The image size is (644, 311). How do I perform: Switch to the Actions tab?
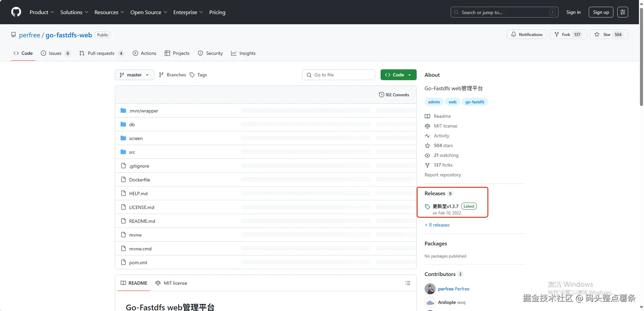[x=144, y=53]
